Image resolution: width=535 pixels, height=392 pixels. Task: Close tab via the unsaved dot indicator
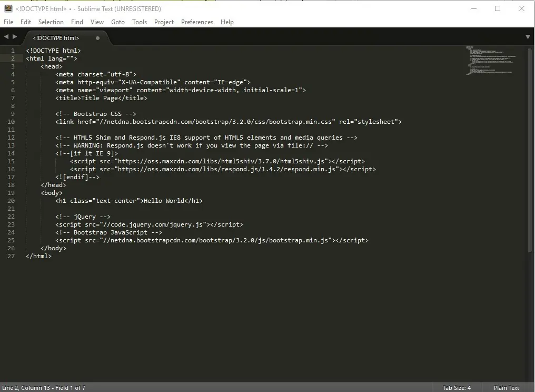(97, 38)
